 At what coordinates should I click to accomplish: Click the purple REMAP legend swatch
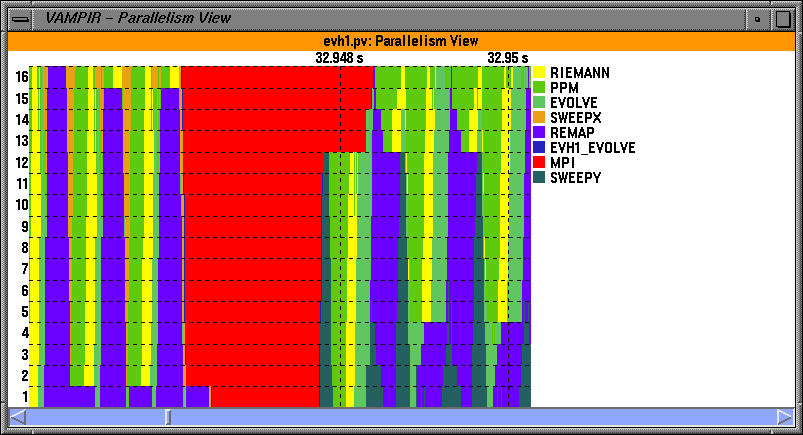pyautogui.click(x=539, y=132)
